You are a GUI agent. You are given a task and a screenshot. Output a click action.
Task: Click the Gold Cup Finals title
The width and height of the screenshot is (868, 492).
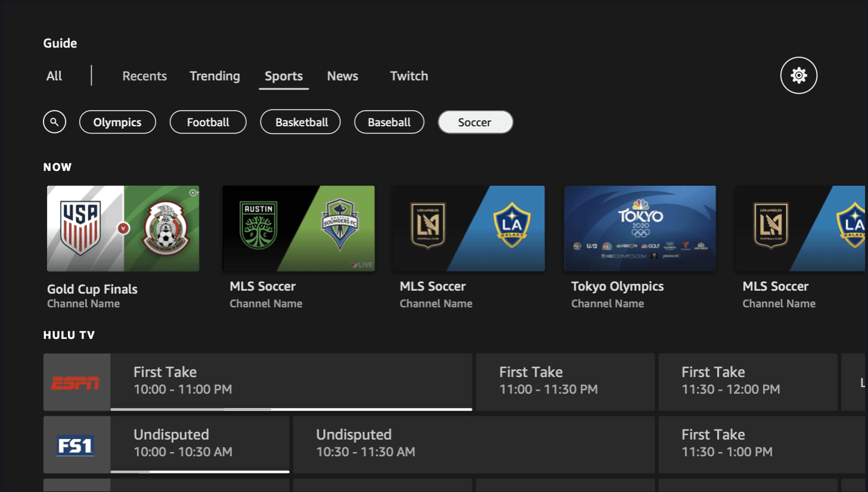pyautogui.click(x=92, y=289)
